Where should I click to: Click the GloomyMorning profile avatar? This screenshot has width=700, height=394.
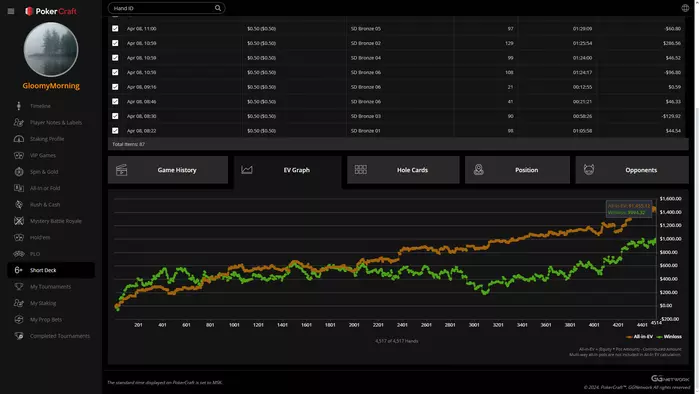click(x=51, y=50)
